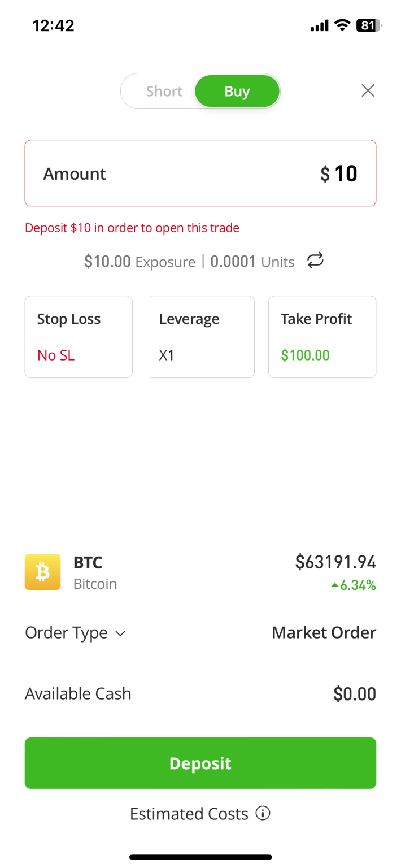Switch to the Short tab
The image size is (401, 868).
(164, 90)
